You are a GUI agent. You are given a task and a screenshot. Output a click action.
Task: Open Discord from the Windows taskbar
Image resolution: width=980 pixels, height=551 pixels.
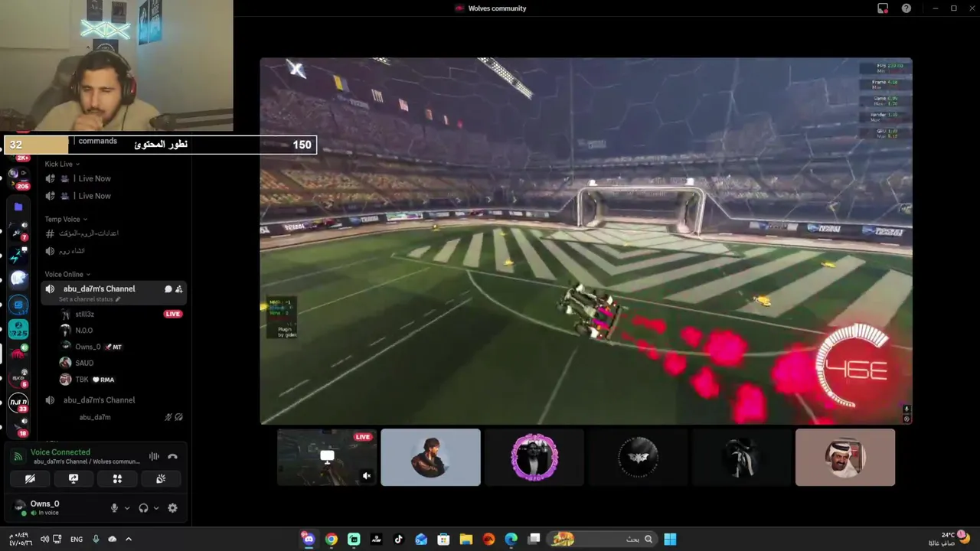tap(308, 539)
